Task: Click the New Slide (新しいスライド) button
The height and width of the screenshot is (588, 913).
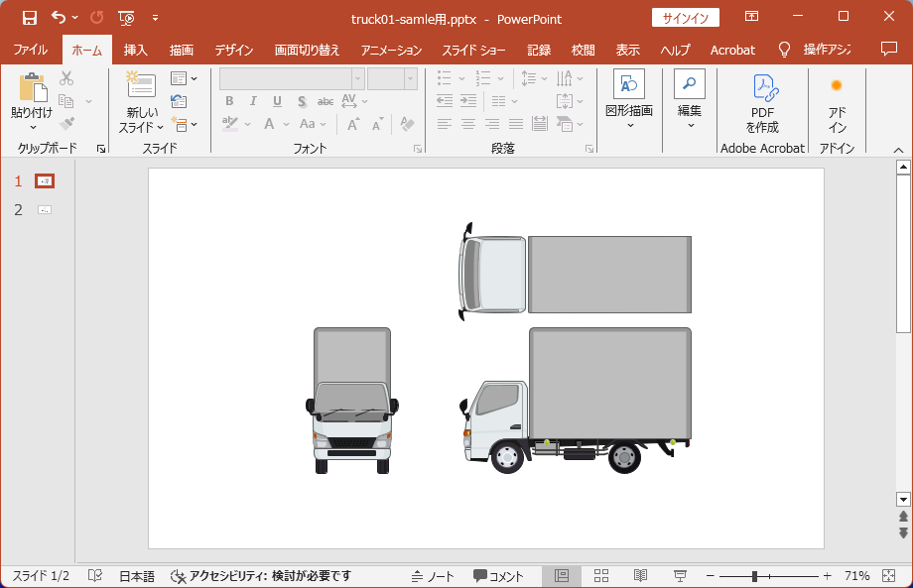Action: [x=142, y=87]
